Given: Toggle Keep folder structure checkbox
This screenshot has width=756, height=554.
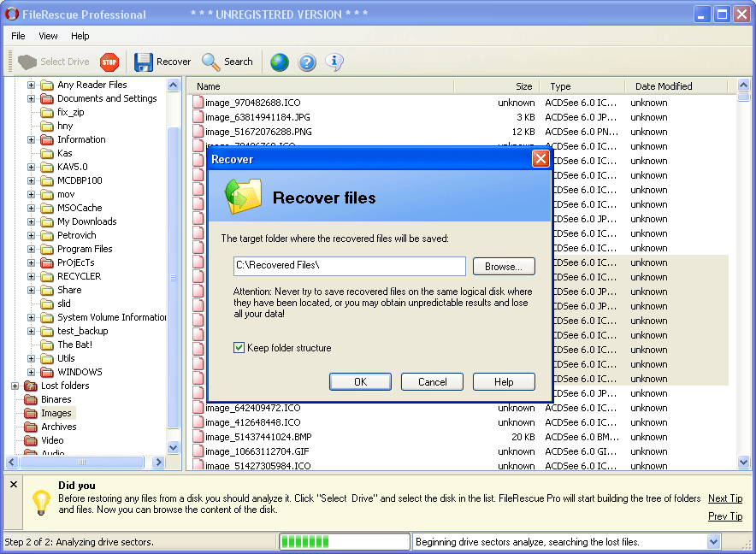Looking at the screenshot, I should [x=239, y=348].
